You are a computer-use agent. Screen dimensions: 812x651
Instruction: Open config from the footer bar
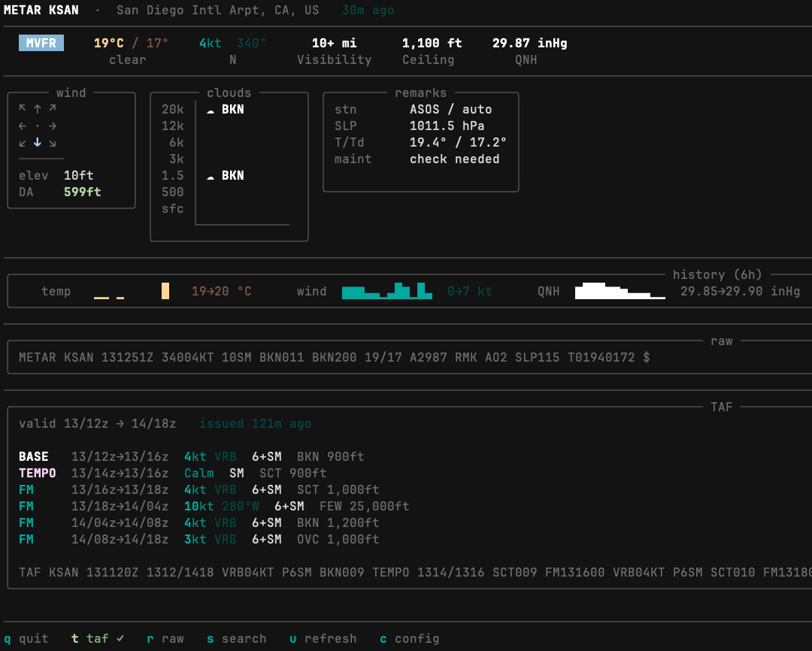click(x=409, y=638)
